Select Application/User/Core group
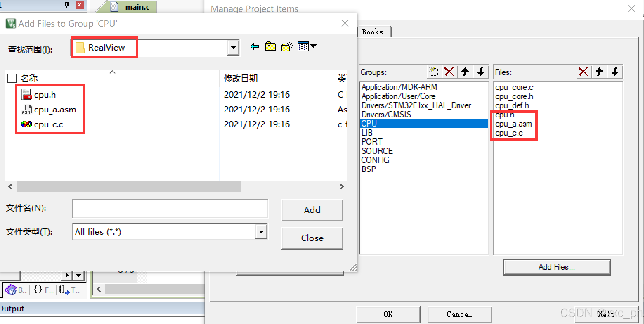The image size is (644, 324). coord(398,96)
